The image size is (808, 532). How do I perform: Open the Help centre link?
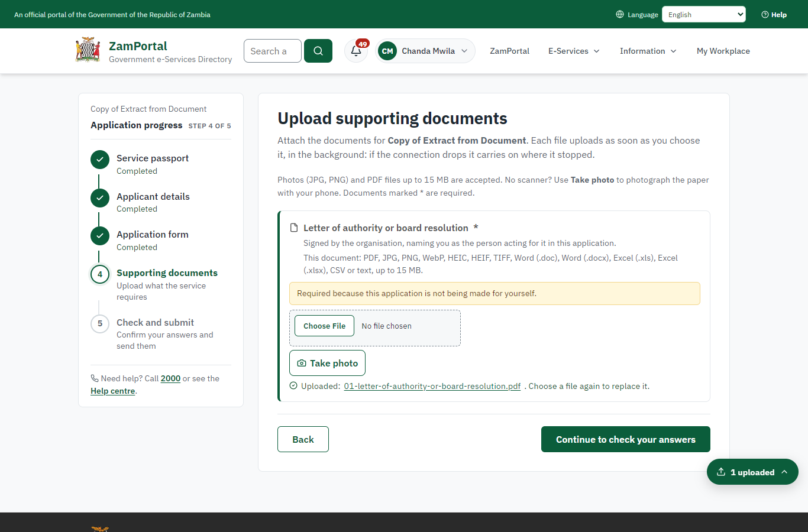pos(113,391)
